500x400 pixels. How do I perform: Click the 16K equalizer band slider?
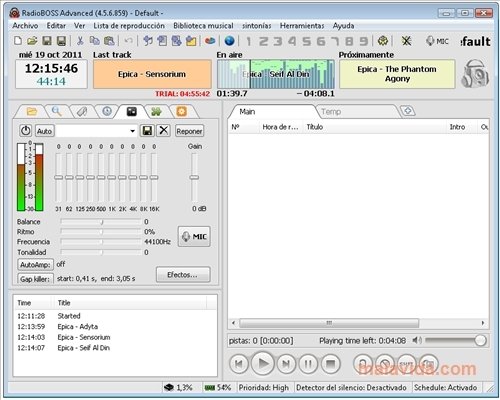[x=154, y=177]
